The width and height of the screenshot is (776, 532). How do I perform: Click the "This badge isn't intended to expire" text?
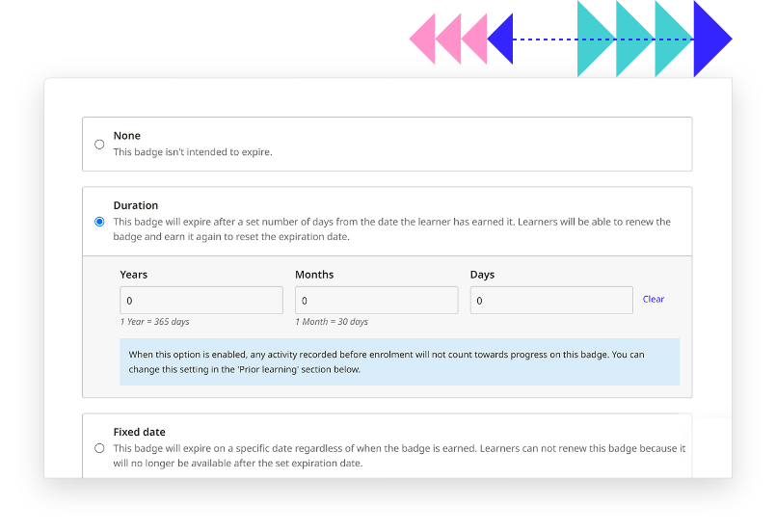point(193,152)
